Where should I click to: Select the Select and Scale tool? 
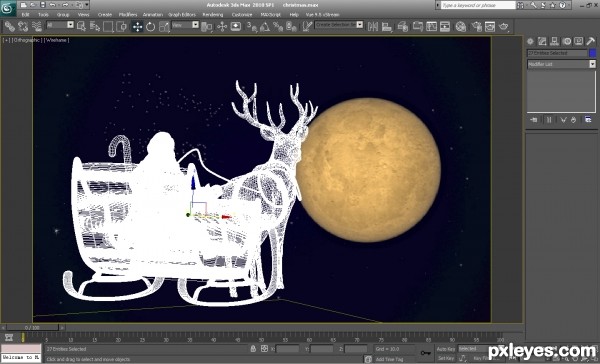[164, 26]
